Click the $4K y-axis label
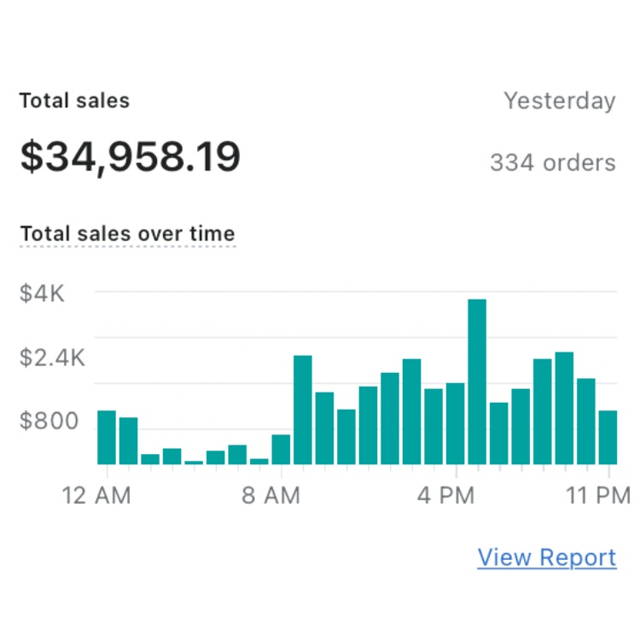This screenshot has height=640, width=640. pos(42,293)
